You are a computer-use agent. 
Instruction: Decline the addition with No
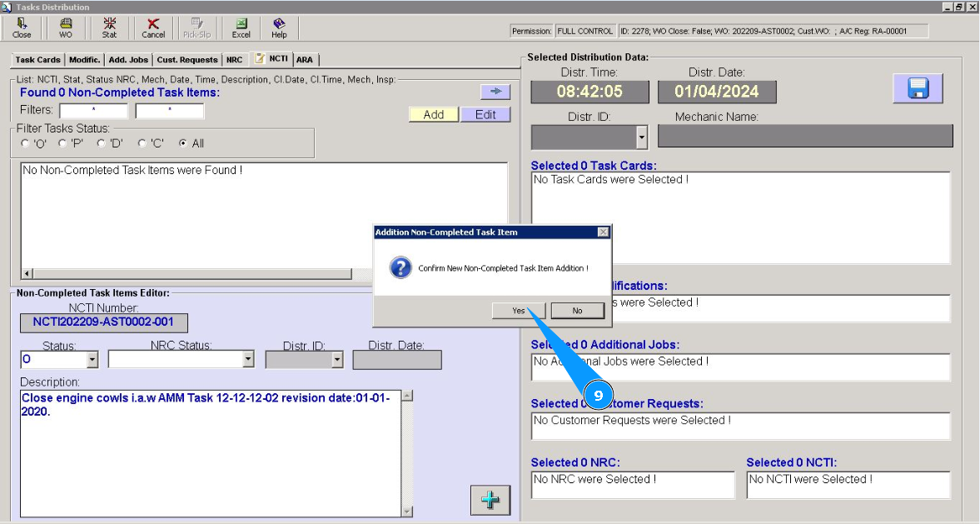(x=578, y=311)
